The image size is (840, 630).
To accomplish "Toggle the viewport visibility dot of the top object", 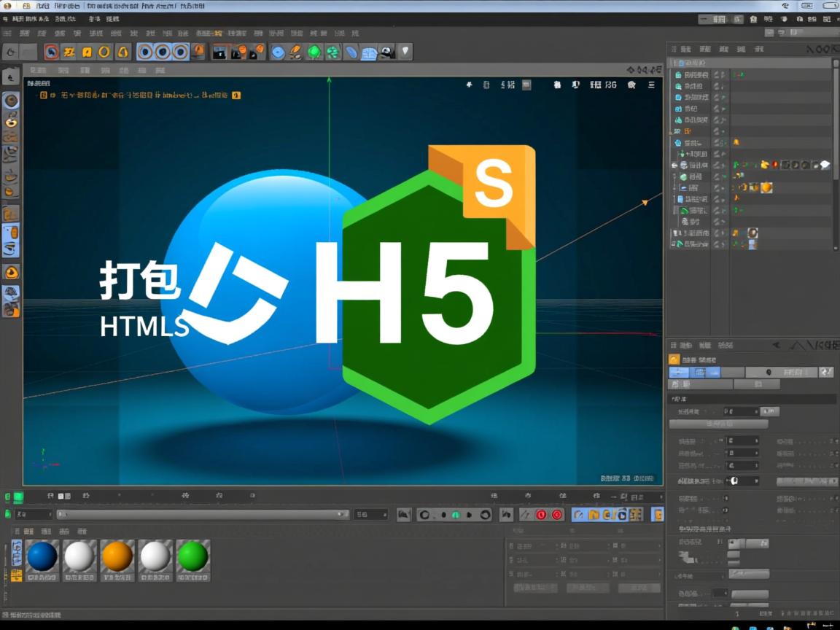I will click(x=717, y=74).
